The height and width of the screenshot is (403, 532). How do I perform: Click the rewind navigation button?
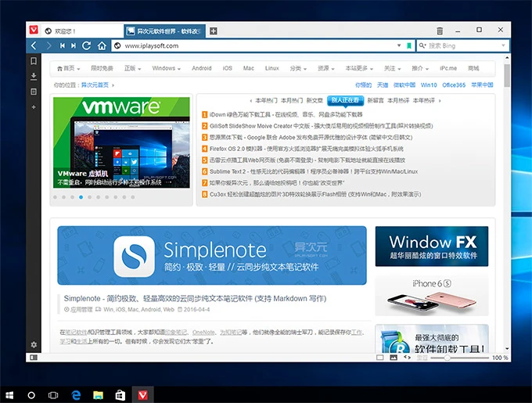tap(63, 45)
